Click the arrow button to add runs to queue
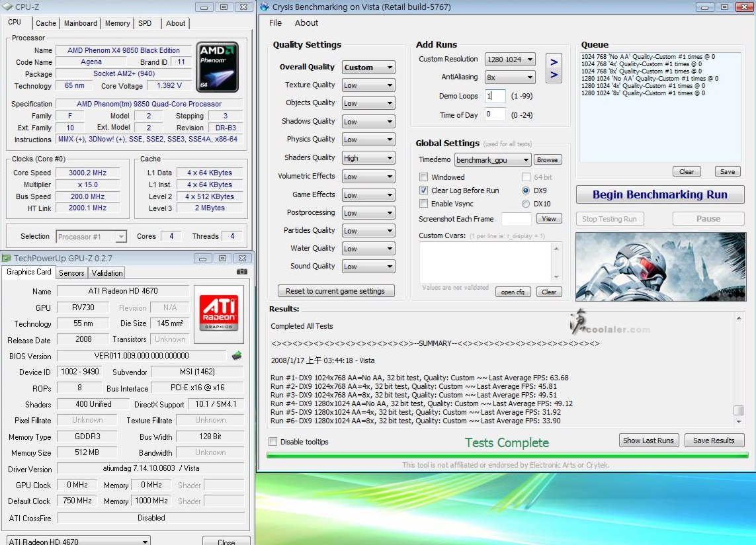Screen dimensions: 756x545 tap(554, 68)
